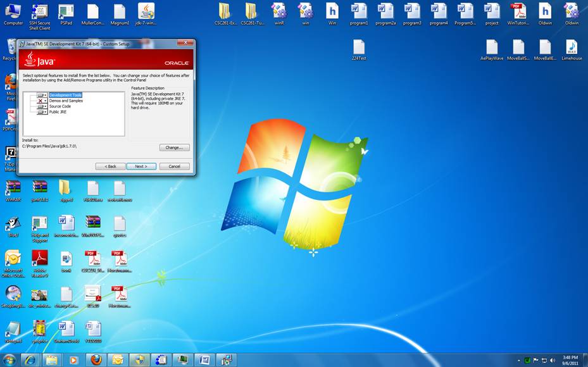Image resolution: width=588 pixels, height=367 pixels.
Task: Open the Word taskbar button
Action: point(204,360)
